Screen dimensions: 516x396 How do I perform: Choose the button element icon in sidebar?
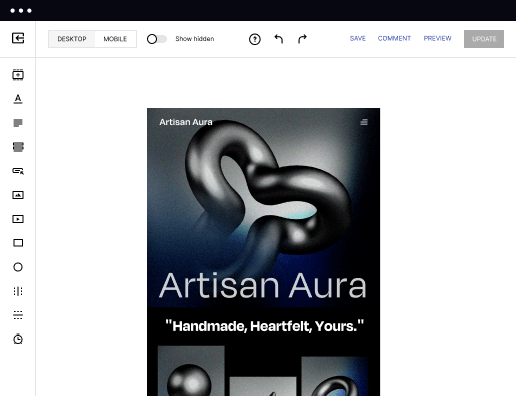(x=18, y=171)
